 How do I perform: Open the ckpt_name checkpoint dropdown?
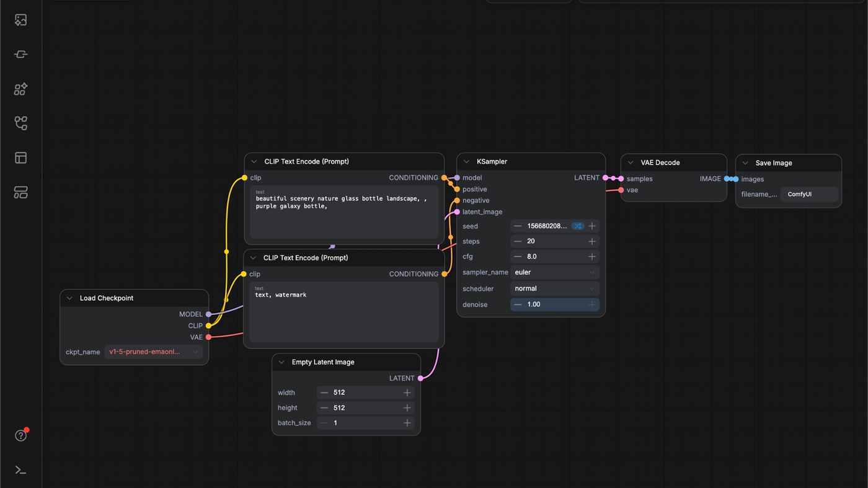(154, 352)
